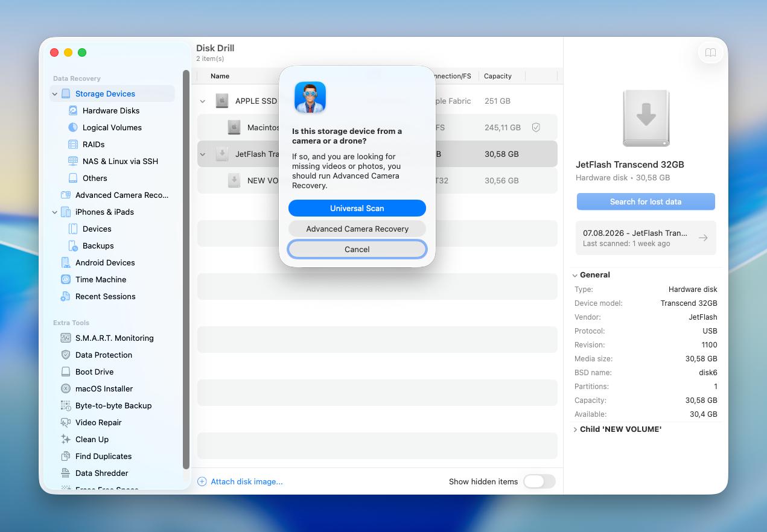
Task: Select the NEW VOLUME partition row
Action: [x=377, y=180]
